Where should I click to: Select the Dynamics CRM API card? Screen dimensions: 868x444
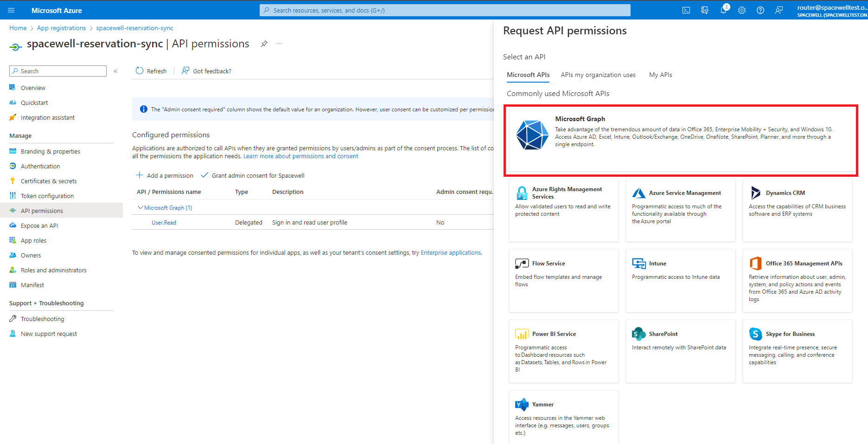[x=797, y=210]
